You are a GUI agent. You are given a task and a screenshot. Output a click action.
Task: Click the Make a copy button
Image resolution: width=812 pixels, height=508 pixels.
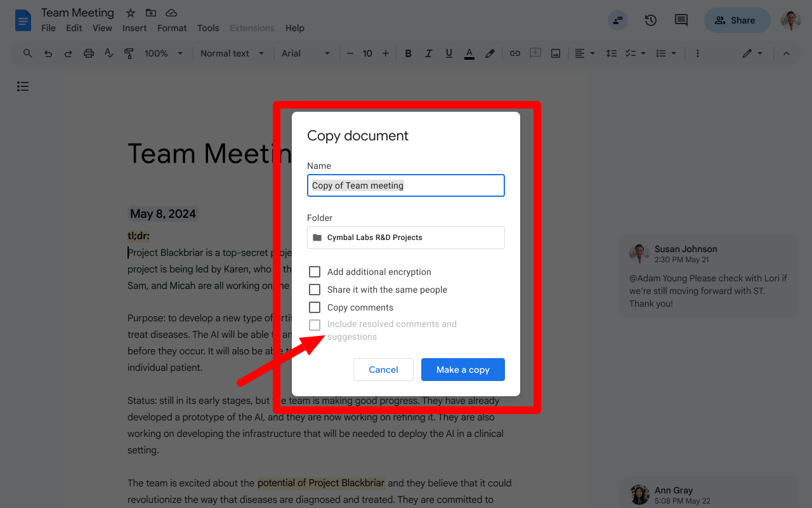(463, 370)
